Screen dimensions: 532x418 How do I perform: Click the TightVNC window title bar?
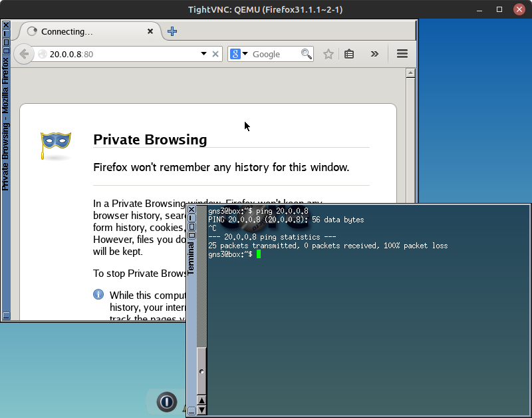(265, 9)
